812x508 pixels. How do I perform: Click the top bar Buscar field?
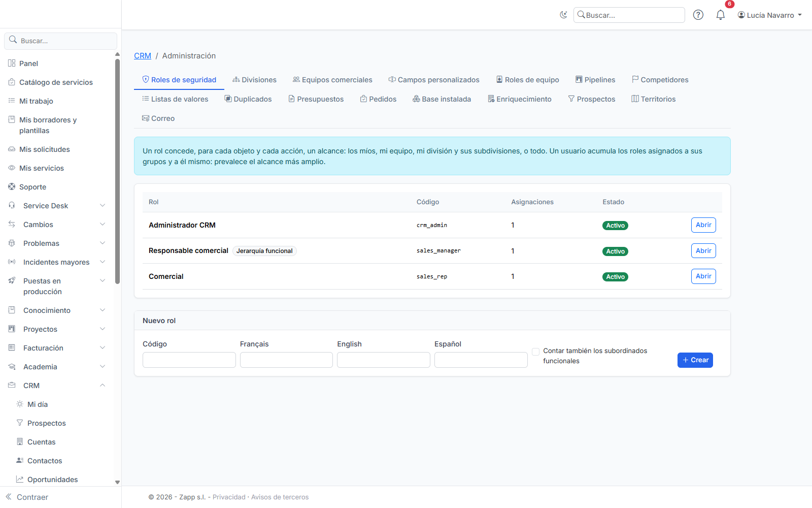pyautogui.click(x=629, y=15)
